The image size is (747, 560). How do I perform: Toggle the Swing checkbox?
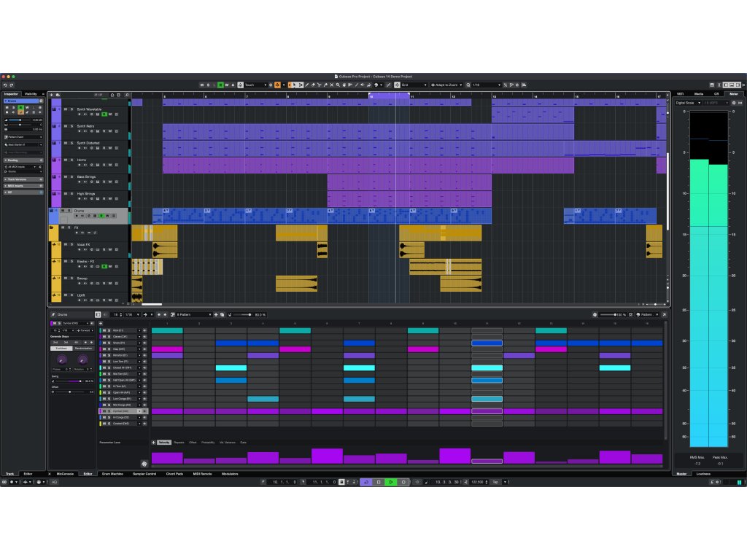53,381
